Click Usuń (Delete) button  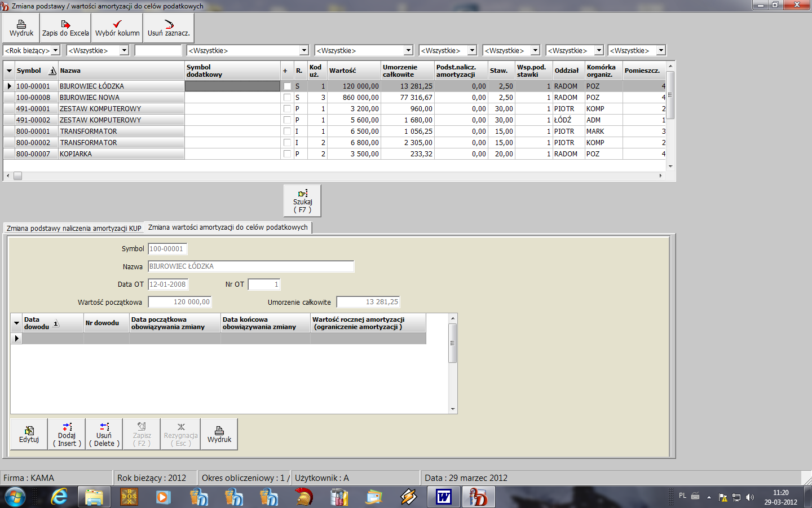tap(104, 434)
